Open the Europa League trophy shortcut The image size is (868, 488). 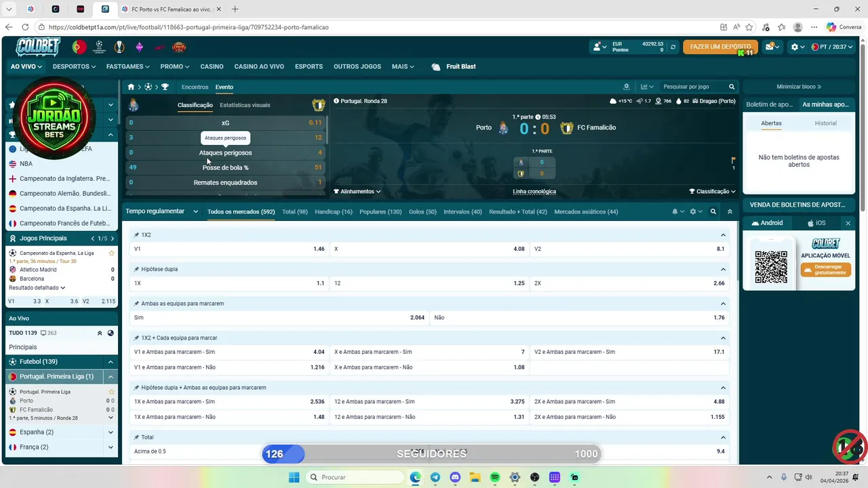(119, 47)
